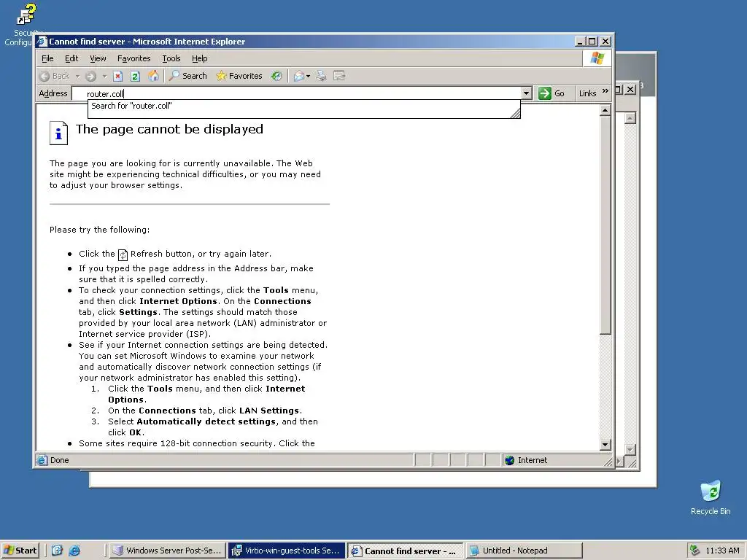Image resolution: width=747 pixels, height=560 pixels.
Task: Open Back button history dropdown arrow
Action: pyautogui.click(x=77, y=76)
